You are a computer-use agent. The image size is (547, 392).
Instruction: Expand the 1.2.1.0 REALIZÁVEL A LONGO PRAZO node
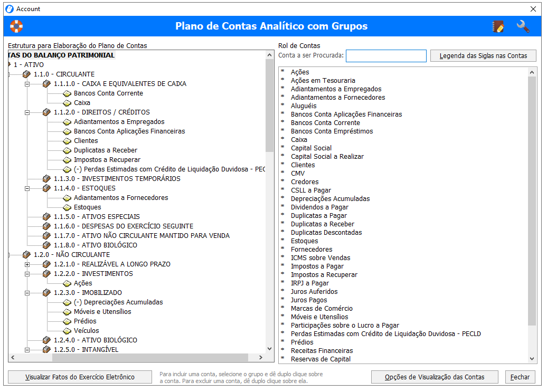[27, 264]
